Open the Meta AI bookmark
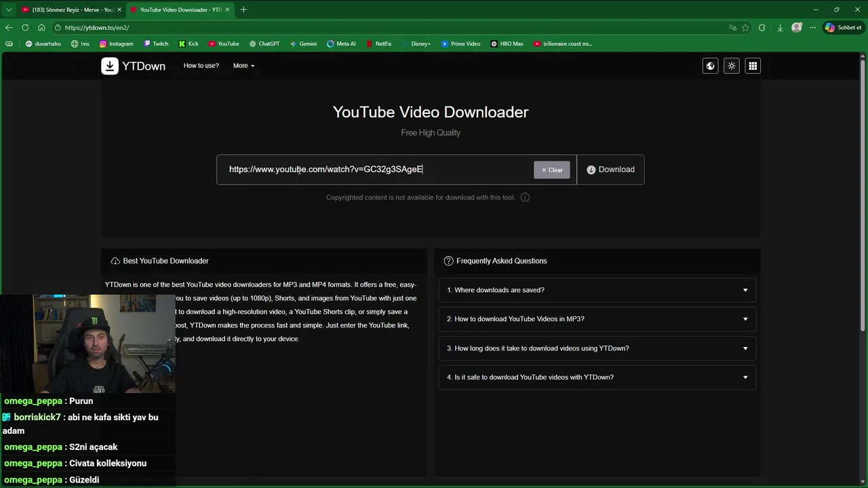 (341, 43)
